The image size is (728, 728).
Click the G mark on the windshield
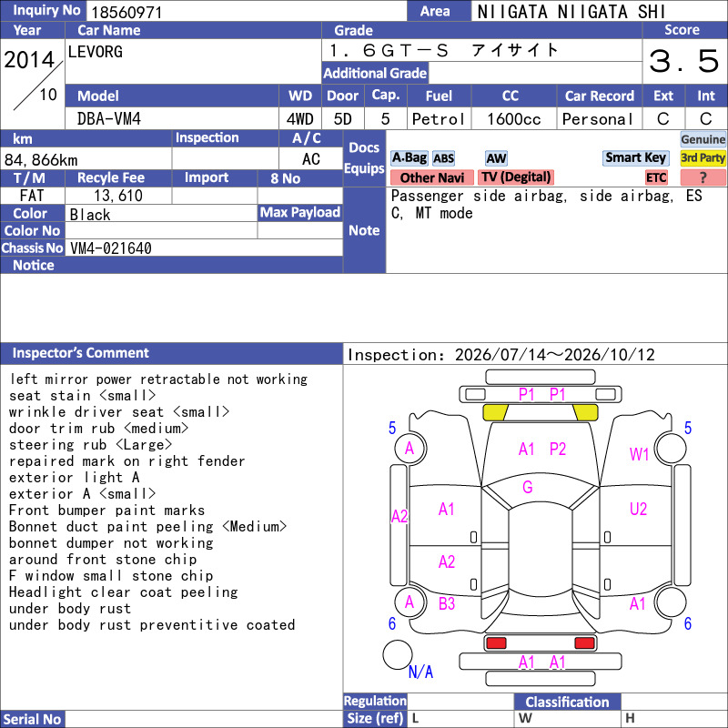click(528, 487)
